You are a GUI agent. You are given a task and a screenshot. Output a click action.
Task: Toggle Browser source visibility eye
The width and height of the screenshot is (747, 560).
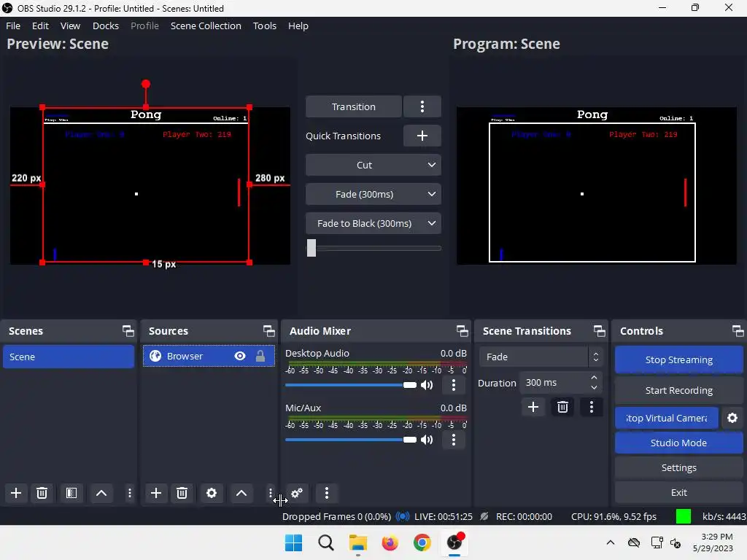[240, 356]
